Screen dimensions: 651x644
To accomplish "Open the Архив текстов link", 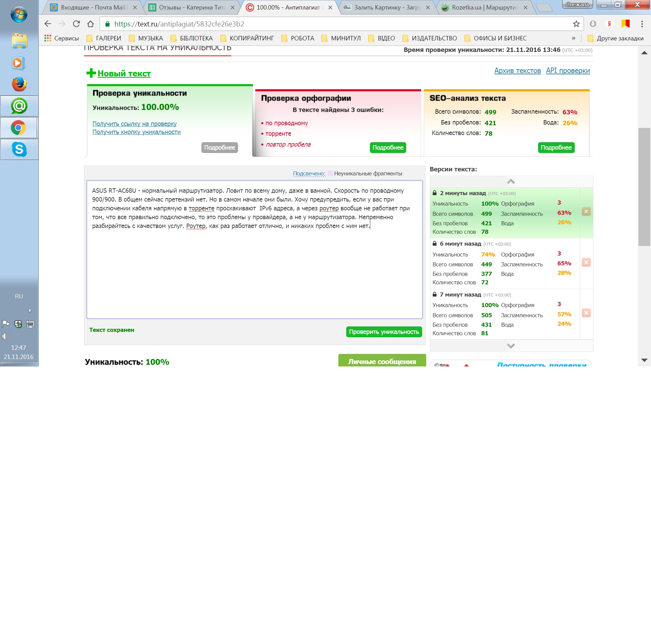I will (517, 71).
